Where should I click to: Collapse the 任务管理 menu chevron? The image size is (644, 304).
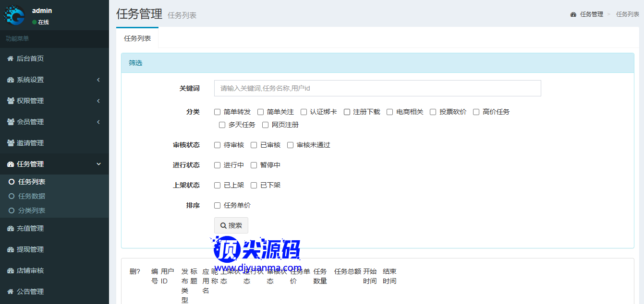click(98, 164)
